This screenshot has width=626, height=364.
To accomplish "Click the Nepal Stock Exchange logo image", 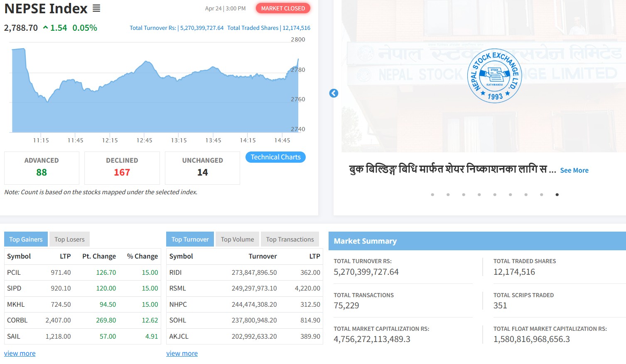I will pyautogui.click(x=494, y=76).
